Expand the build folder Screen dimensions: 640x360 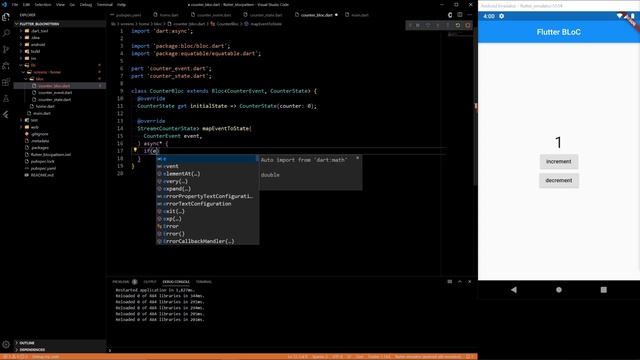[x=36, y=51]
